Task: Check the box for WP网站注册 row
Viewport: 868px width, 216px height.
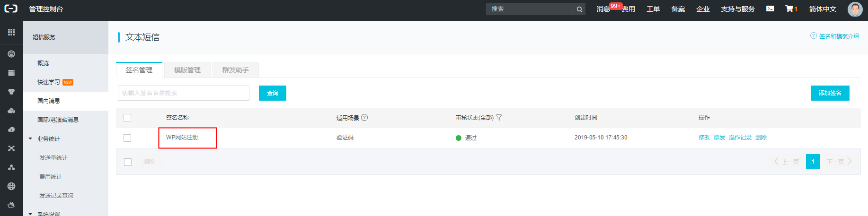Action: coord(127,138)
